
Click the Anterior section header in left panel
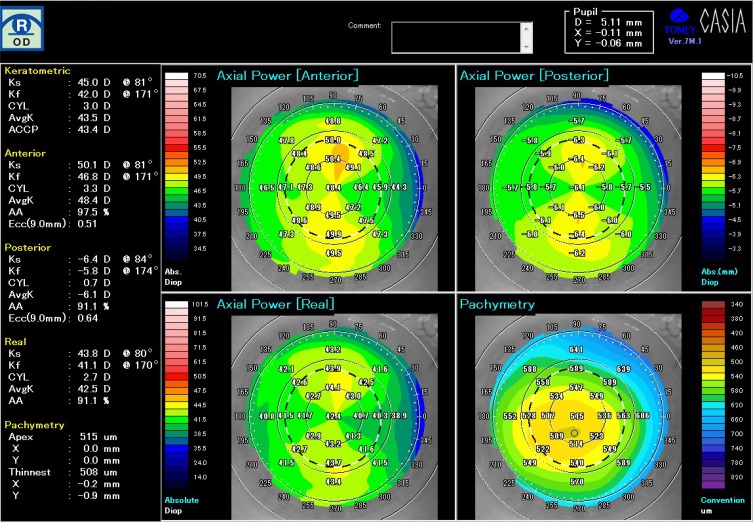coord(25,153)
